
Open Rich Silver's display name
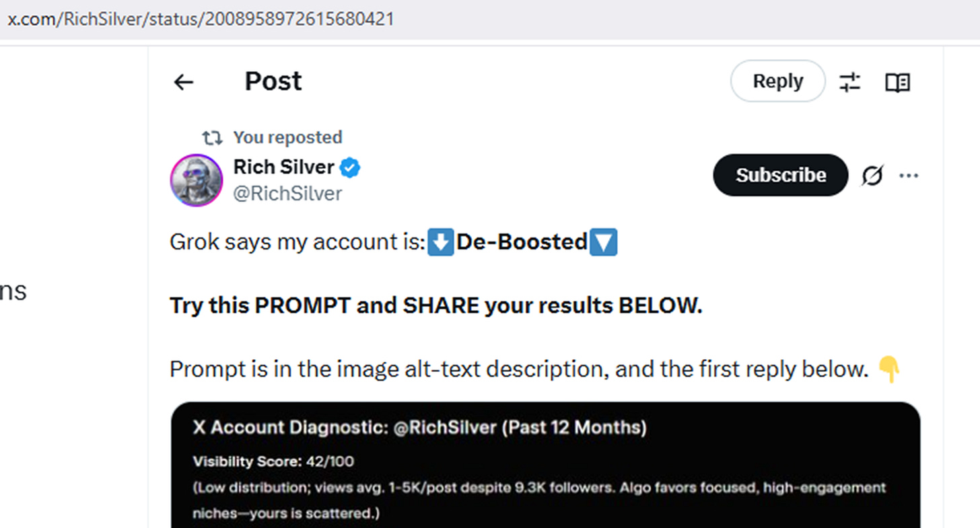coord(283,167)
